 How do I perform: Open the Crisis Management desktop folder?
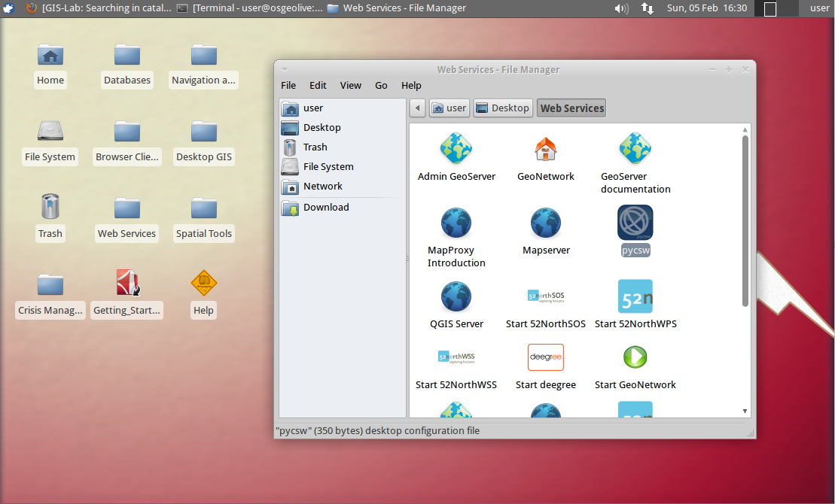point(50,285)
